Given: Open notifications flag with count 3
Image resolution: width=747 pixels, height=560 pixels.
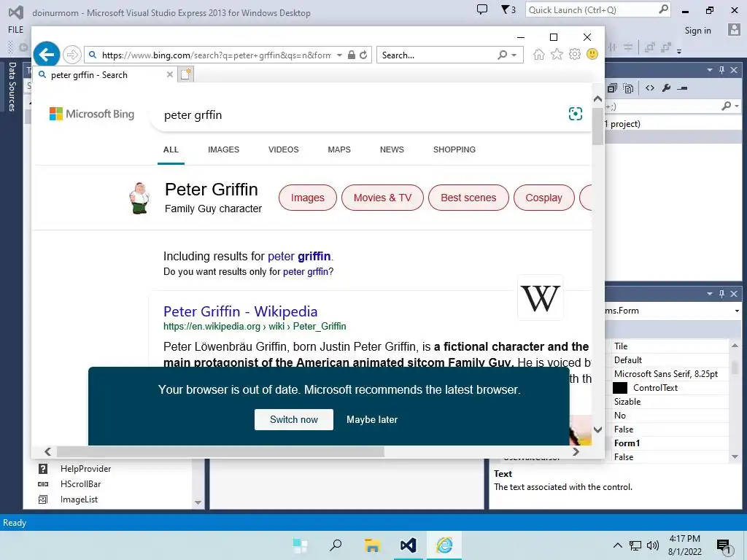Looking at the screenshot, I should (x=508, y=9).
